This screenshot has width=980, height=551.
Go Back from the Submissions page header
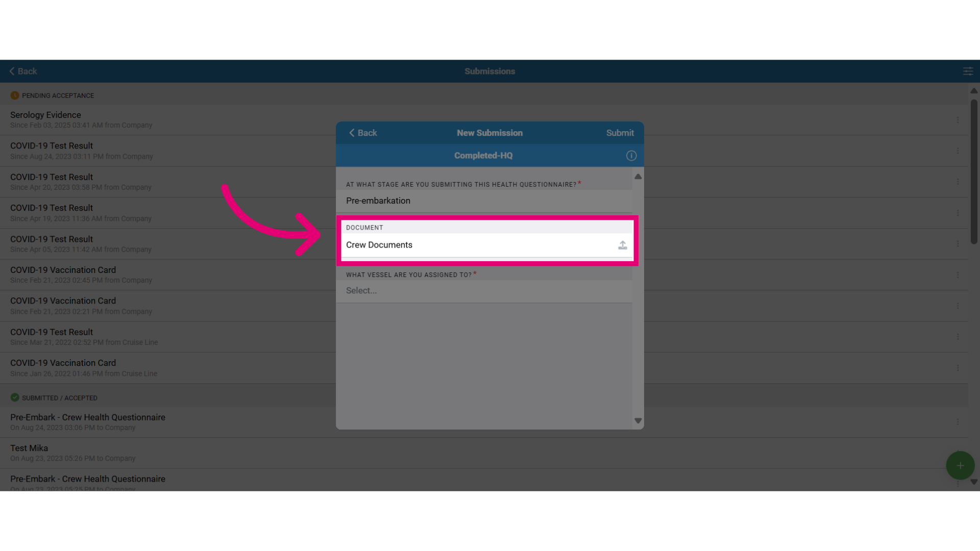(23, 71)
